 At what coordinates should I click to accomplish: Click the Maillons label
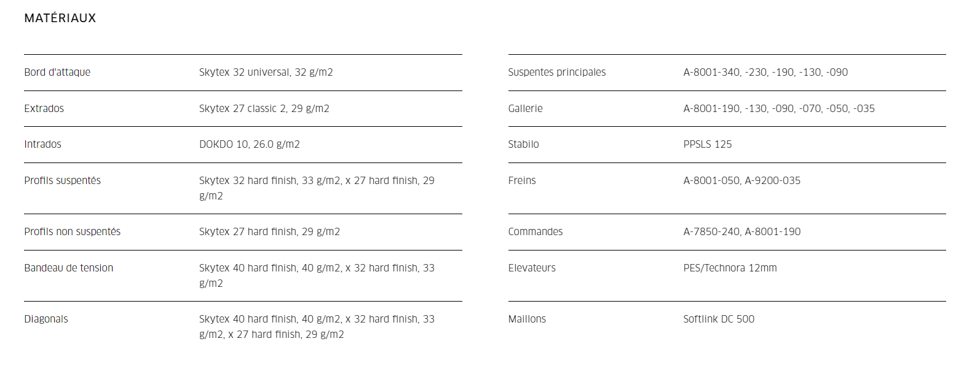527,319
